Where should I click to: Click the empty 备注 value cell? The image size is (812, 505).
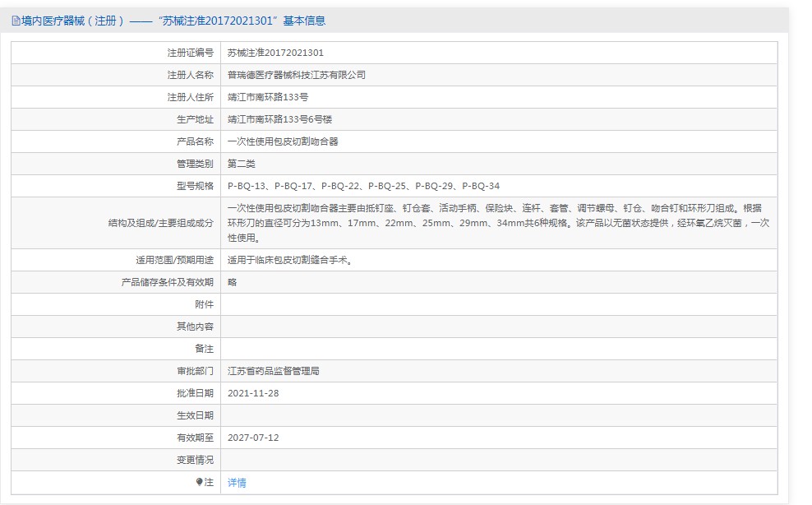click(498, 349)
